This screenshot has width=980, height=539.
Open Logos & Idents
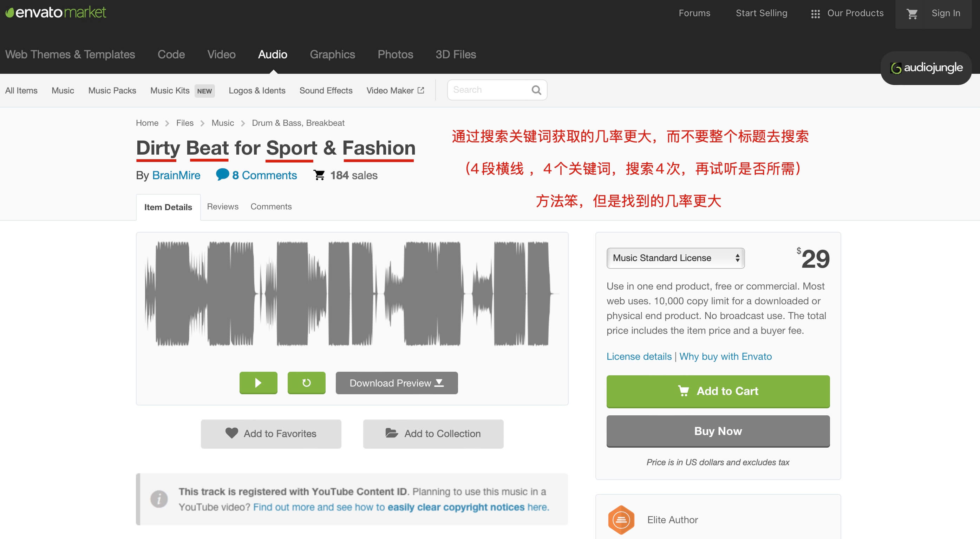[x=257, y=91]
